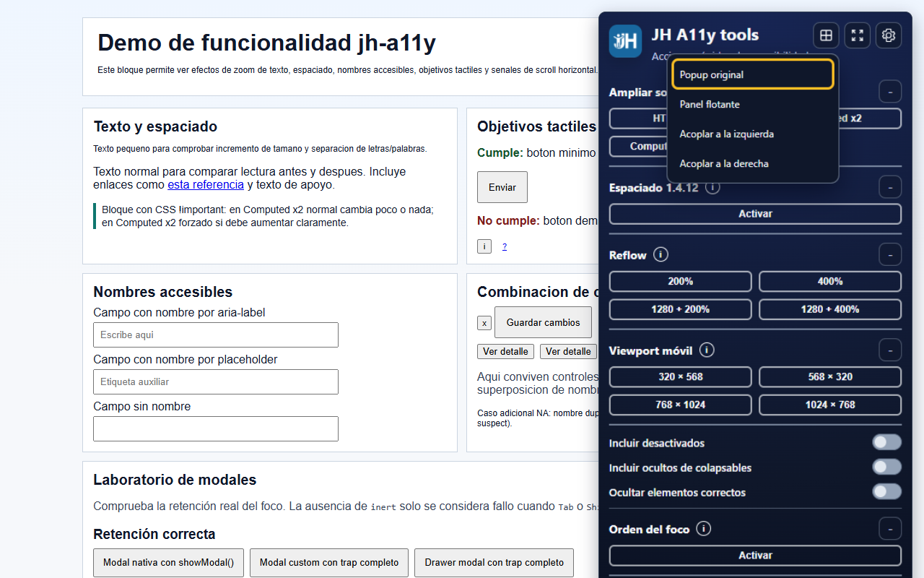Focus the 'Etiqueta auxiliar' input field
The width and height of the screenshot is (924, 578).
tap(216, 381)
